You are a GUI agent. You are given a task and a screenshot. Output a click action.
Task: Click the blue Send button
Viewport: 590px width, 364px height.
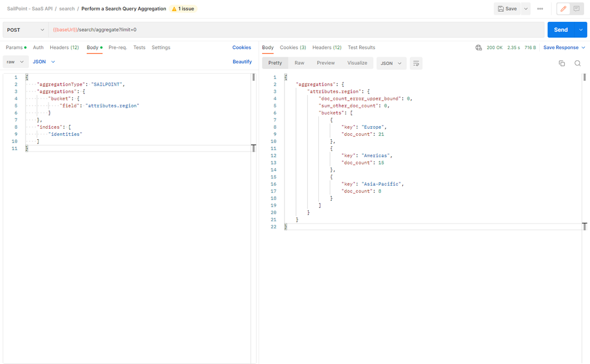click(560, 29)
